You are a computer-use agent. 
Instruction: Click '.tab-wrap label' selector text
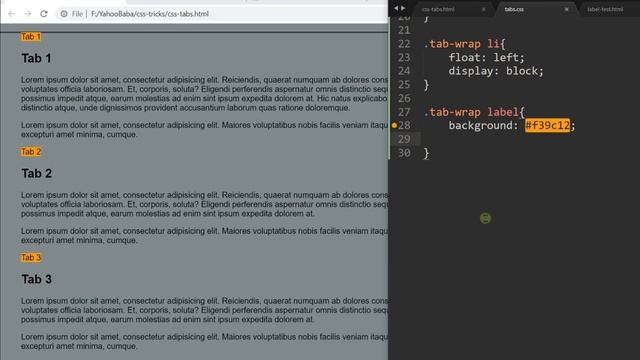471,112
